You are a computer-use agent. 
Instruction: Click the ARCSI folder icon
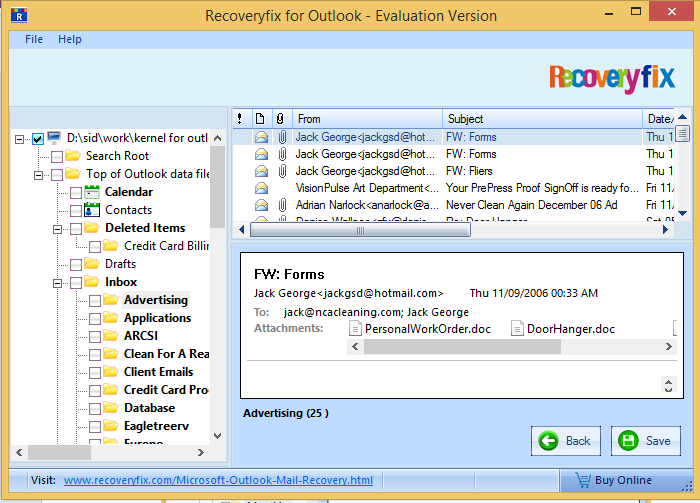tap(111, 336)
